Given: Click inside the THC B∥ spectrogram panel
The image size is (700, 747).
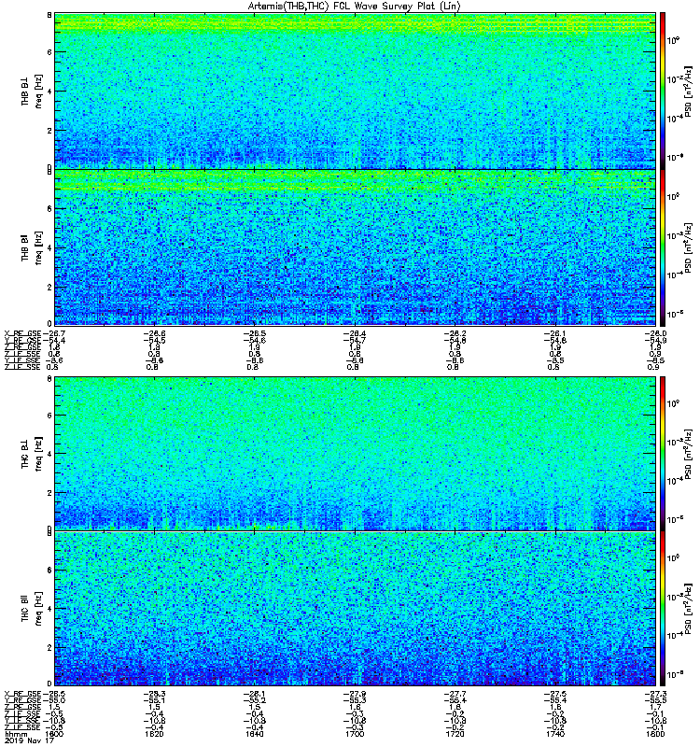Looking at the screenshot, I should point(355,609).
